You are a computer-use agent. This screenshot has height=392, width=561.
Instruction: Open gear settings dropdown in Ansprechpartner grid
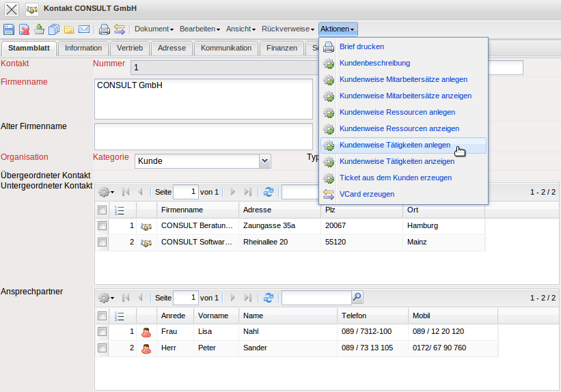pos(106,298)
